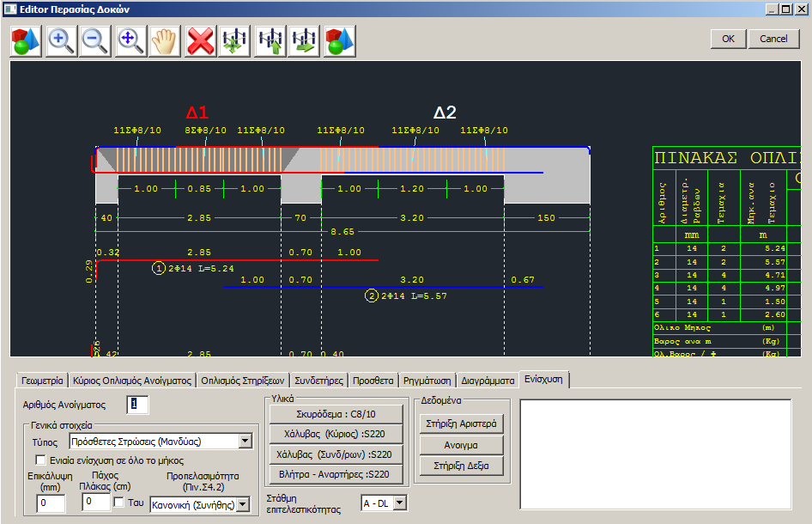This screenshot has width=812, height=524.
Task: Select the zoom out magnifier tool
Action: [95, 41]
